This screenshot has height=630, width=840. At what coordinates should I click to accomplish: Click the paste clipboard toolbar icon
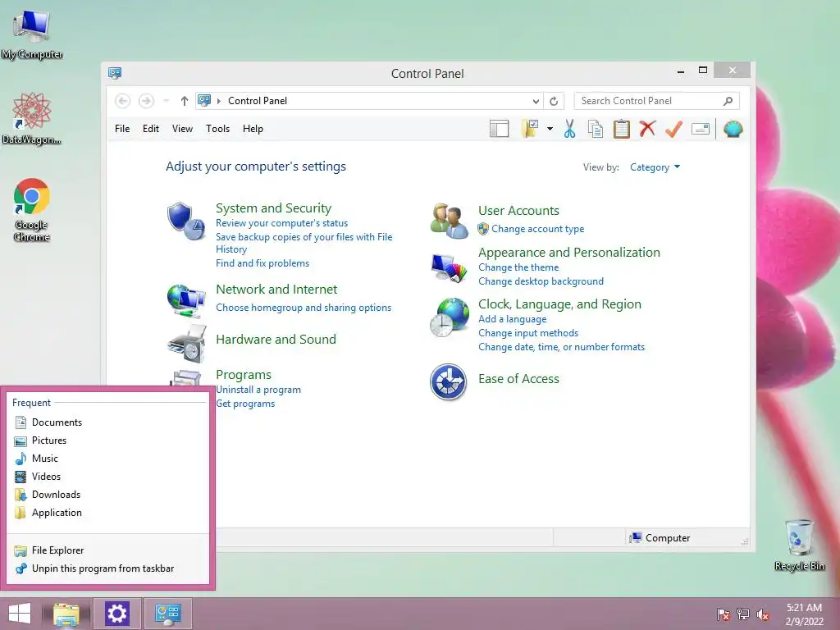622,129
